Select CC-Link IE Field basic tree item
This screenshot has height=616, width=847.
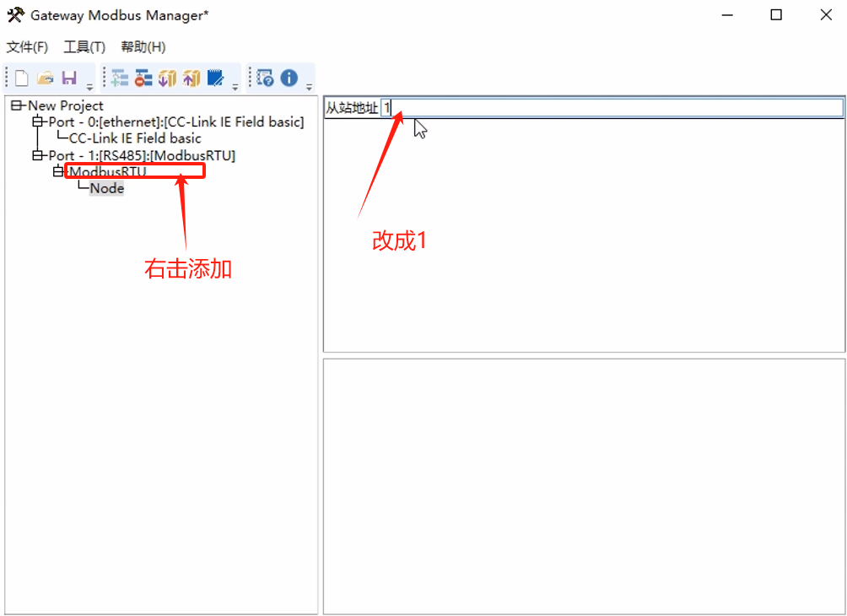point(135,138)
